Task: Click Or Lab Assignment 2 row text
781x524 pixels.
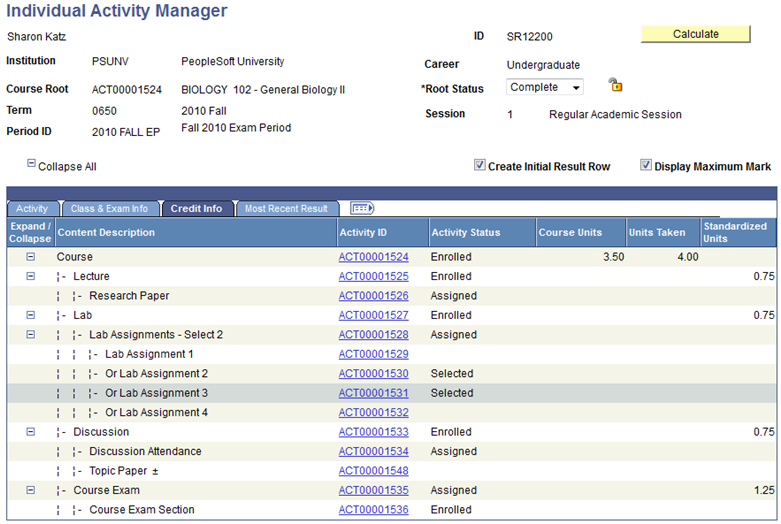Action: tap(156, 374)
